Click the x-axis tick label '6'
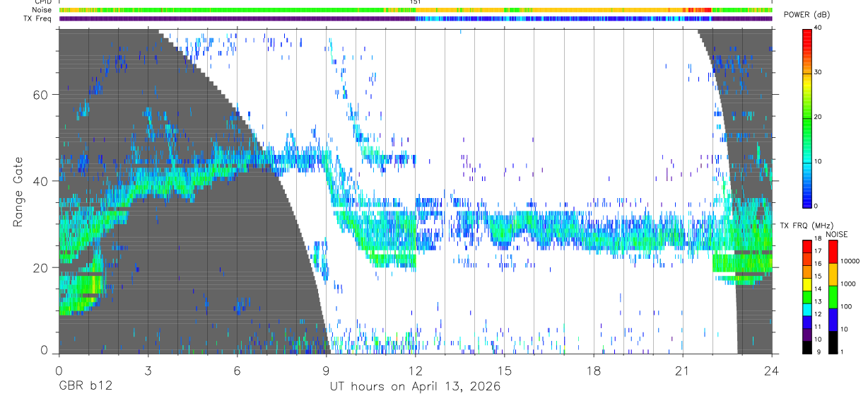The width and height of the screenshot is (868, 401). click(237, 370)
